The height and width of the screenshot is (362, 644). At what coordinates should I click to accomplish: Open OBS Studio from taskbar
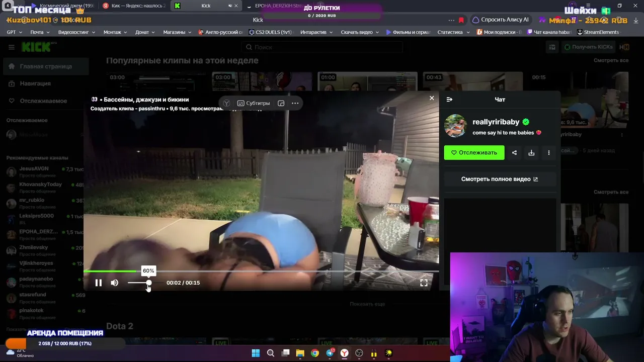[359, 353]
